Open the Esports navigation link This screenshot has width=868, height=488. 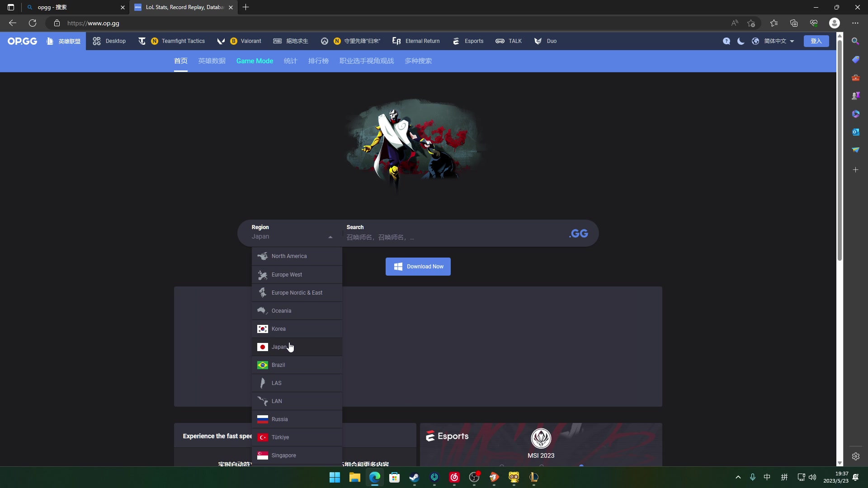tap(468, 41)
